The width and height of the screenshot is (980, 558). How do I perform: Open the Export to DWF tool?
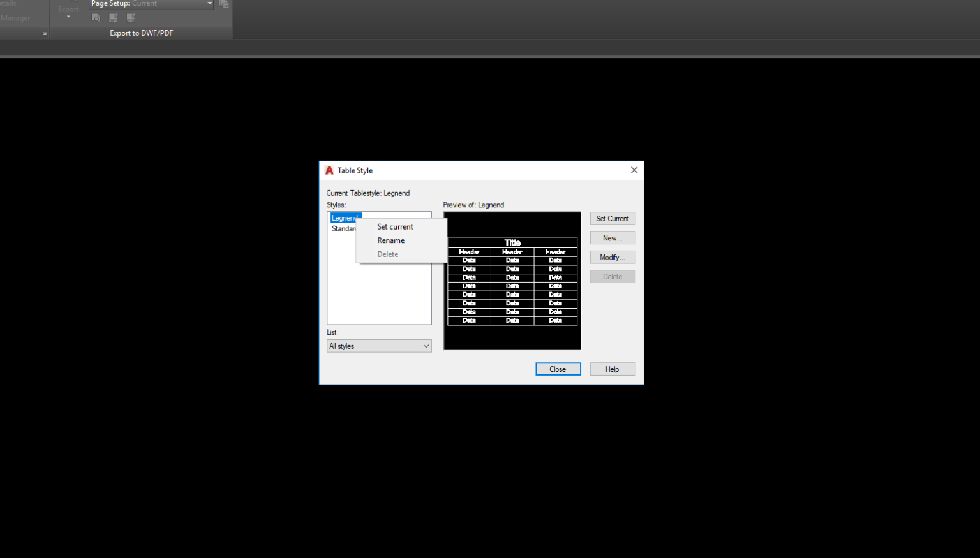[x=113, y=18]
